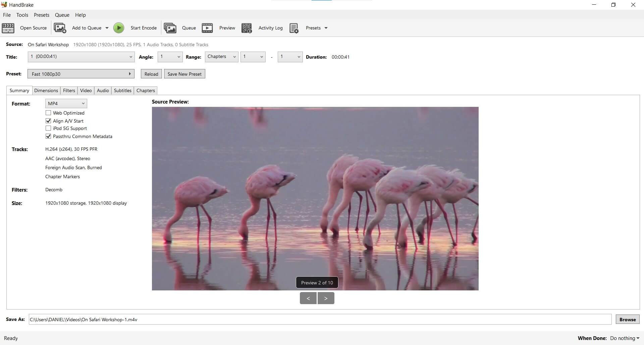The width and height of the screenshot is (644, 345).
Task: Expand the toolbar Presets dropdown arrow
Action: pyautogui.click(x=326, y=28)
